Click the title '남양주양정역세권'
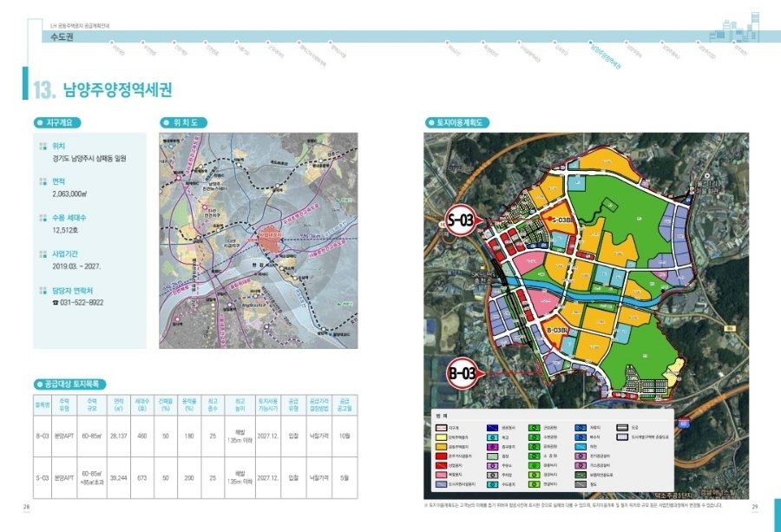The image size is (781, 532). point(118,89)
